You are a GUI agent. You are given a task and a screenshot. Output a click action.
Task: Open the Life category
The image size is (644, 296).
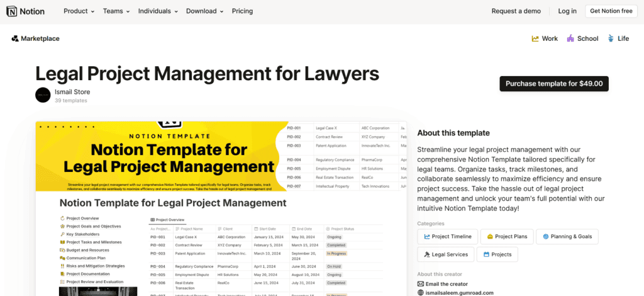coord(618,38)
